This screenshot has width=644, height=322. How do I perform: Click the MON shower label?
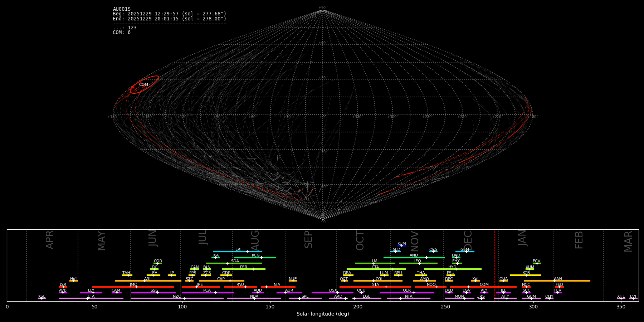pyautogui.click(x=459, y=296)
